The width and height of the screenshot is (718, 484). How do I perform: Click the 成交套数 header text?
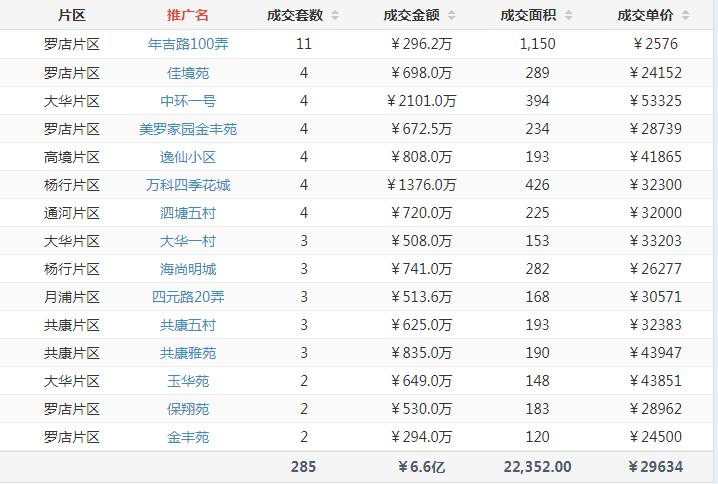pyautogui.click(x=295, y=16)
